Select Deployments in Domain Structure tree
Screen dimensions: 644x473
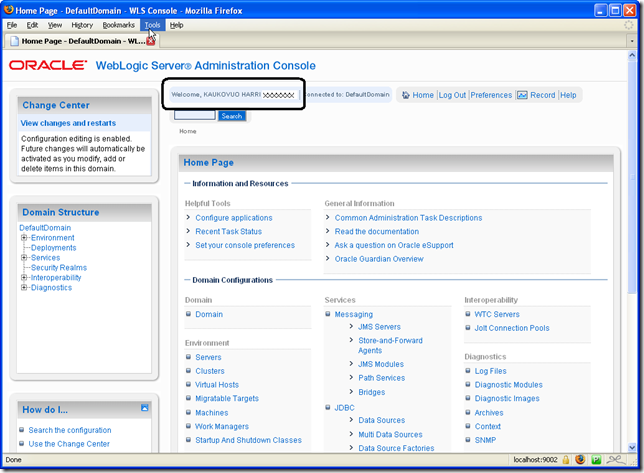53,248
